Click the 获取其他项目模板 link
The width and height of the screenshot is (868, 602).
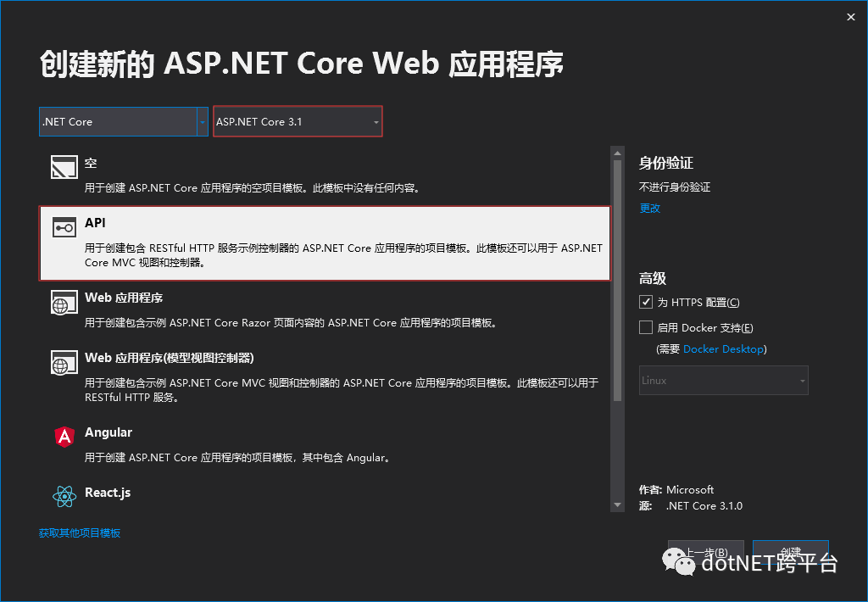(x=80, y=532)
